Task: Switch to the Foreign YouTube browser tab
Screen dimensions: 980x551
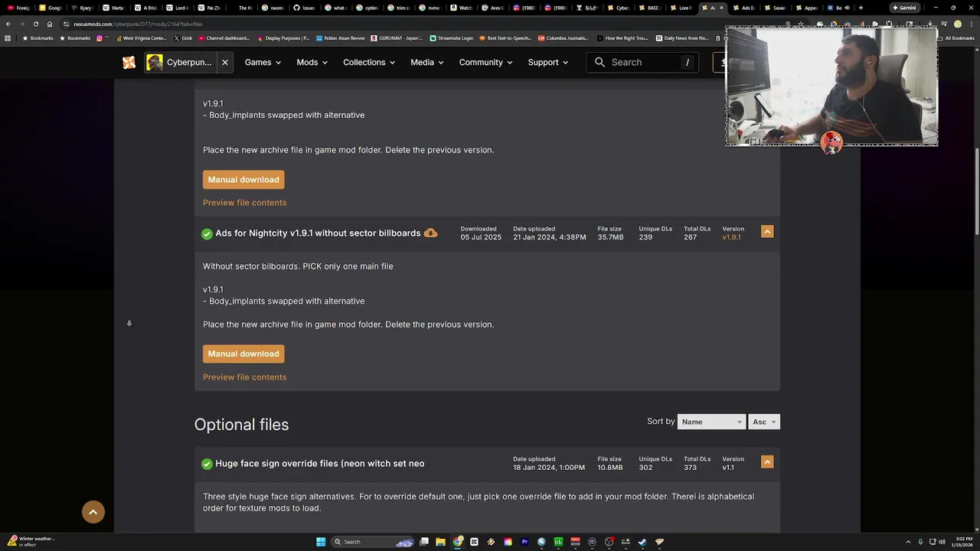Action: point(20,8)
